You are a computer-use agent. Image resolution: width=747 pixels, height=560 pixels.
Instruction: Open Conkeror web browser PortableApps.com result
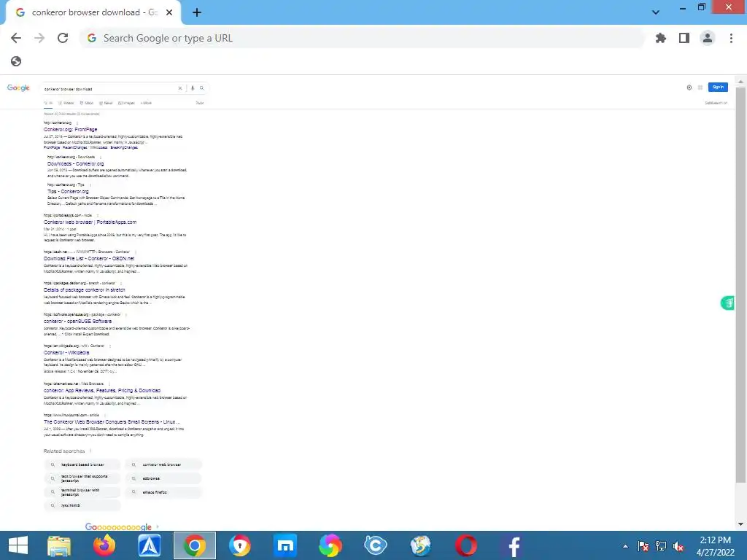(90, 222)
